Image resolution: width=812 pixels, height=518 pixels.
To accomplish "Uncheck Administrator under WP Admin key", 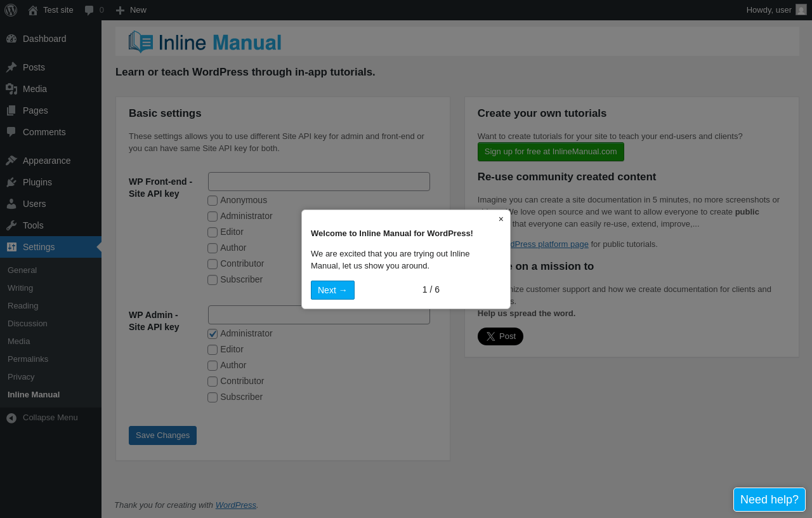I will click(213, 334).
